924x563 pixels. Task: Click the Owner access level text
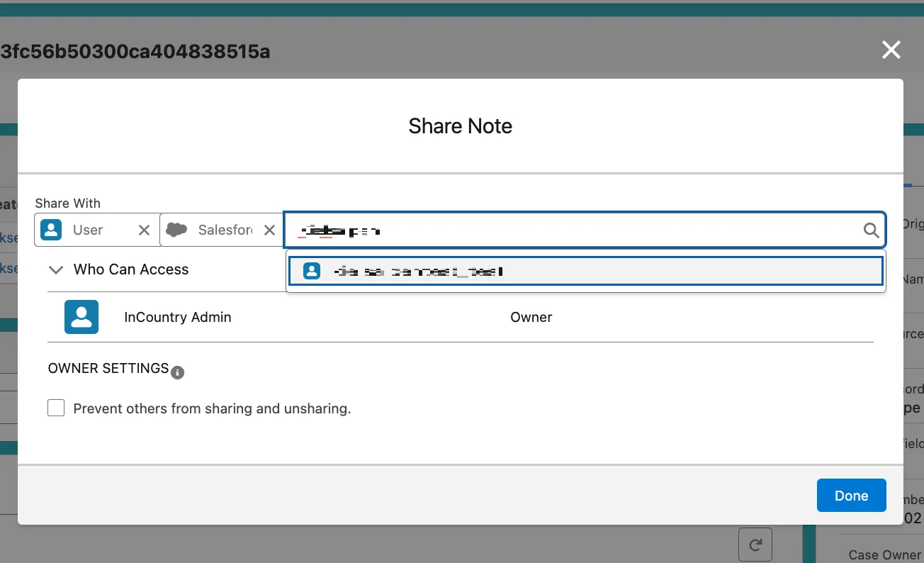tap(531, 317)
